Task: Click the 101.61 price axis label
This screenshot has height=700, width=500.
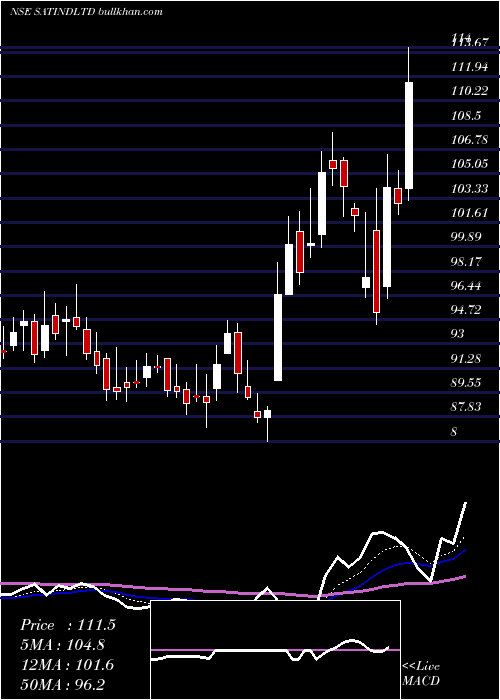Action: [469, 212]
